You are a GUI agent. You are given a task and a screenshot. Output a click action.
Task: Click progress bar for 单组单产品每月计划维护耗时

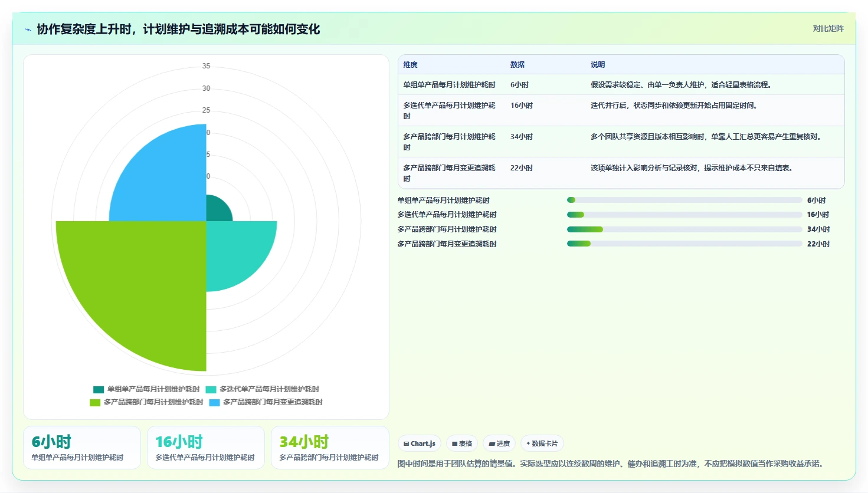point(684,200)
